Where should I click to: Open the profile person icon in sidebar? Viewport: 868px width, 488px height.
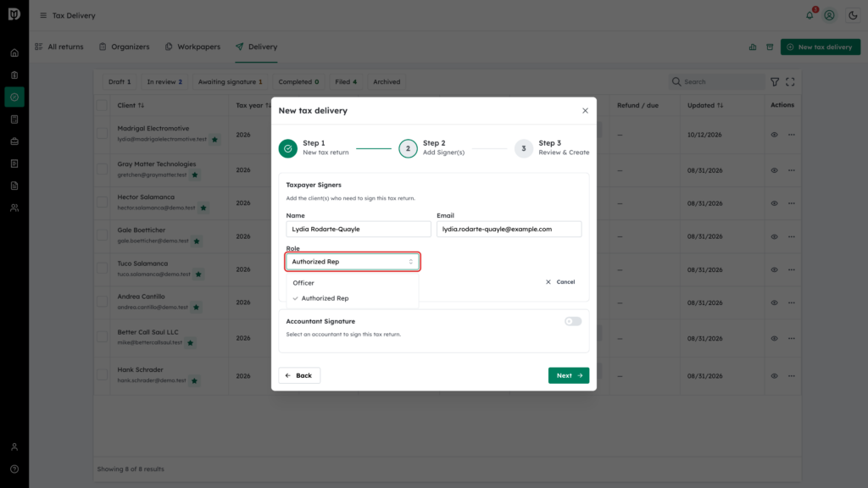tap(14, 447)
